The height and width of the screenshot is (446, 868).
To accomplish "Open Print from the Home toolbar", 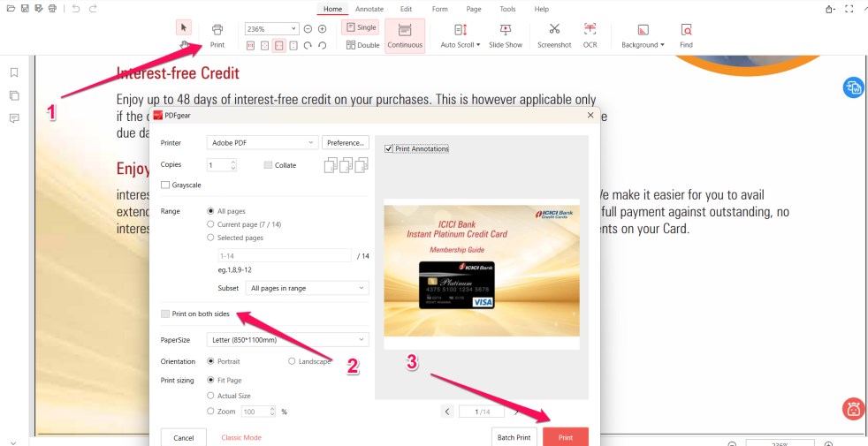I will (217, 36).
